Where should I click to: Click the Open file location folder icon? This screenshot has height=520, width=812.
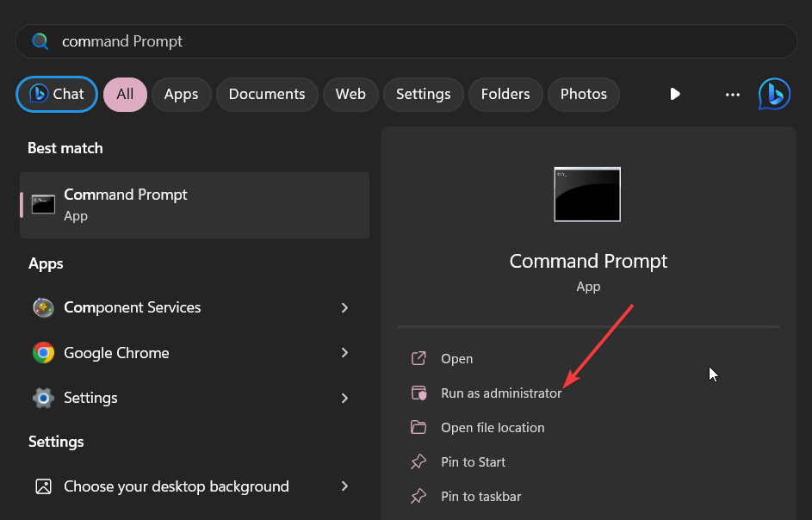coord(418,427)
